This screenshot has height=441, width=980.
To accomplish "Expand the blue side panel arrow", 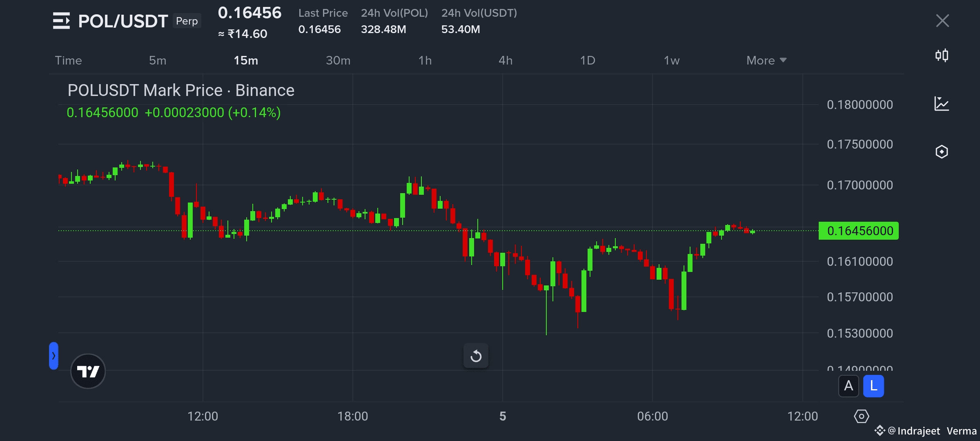I will [x=53, y=356].
